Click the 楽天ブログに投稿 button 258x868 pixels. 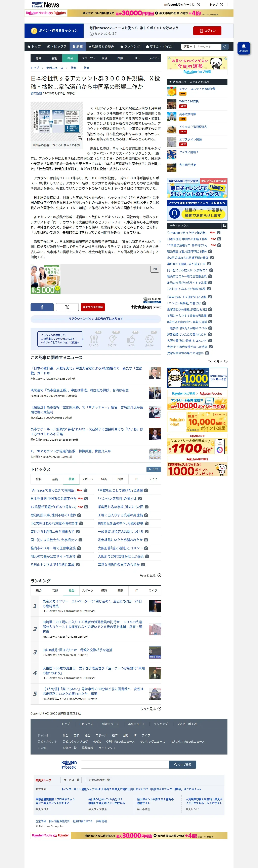[x=93, y=307]
